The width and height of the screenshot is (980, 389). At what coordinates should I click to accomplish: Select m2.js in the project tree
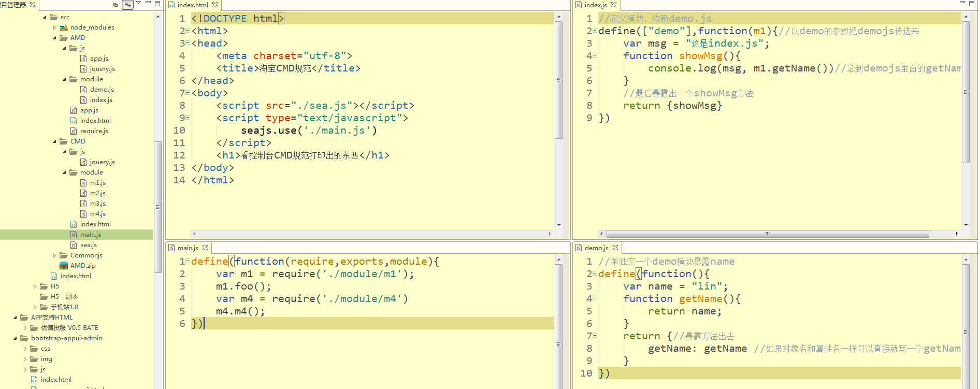98,193
